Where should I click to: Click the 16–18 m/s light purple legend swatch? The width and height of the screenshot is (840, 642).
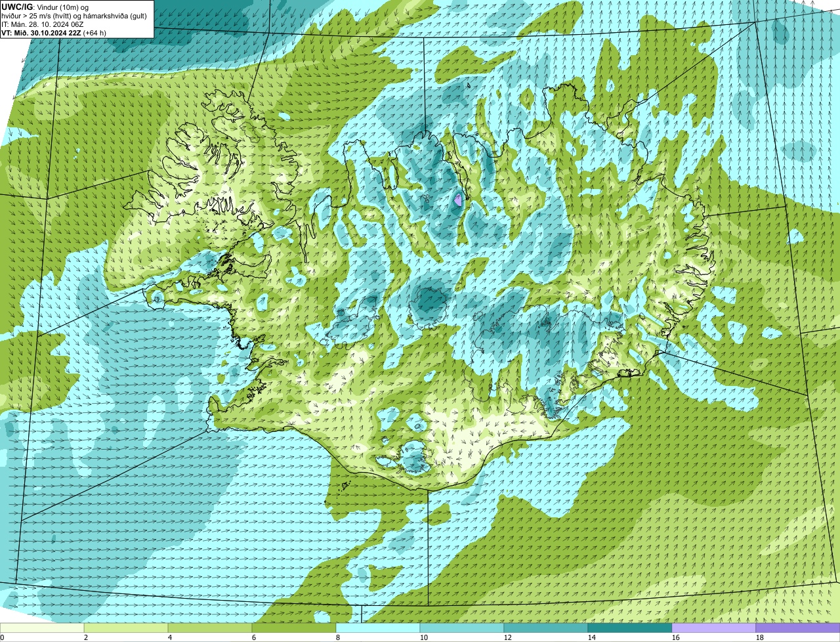click(x=714, y=628)
